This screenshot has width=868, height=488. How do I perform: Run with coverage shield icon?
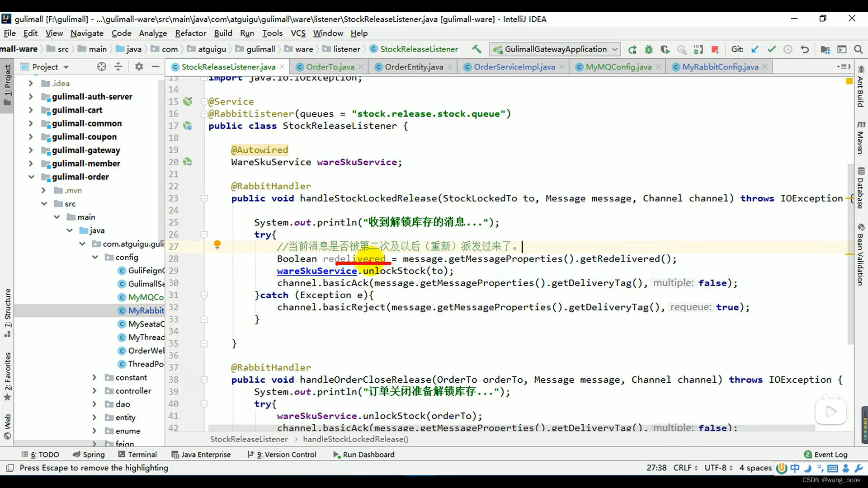(665, 49)
